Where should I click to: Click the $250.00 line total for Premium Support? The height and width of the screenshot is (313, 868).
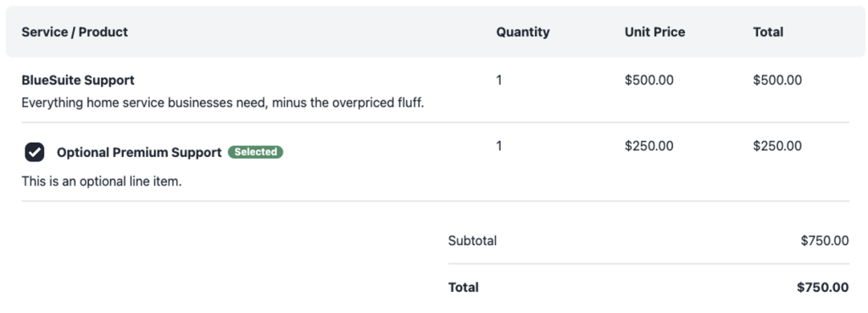click(777, 146)
